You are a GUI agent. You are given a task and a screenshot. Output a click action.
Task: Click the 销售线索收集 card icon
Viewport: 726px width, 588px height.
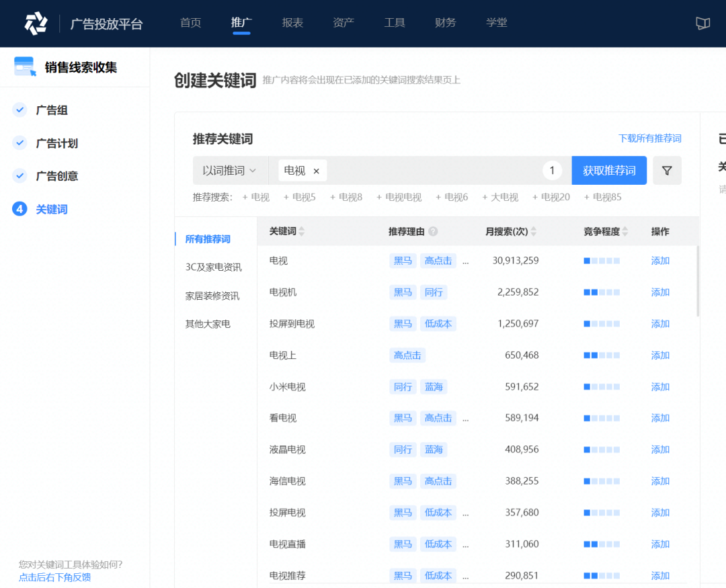pos(25,67)
